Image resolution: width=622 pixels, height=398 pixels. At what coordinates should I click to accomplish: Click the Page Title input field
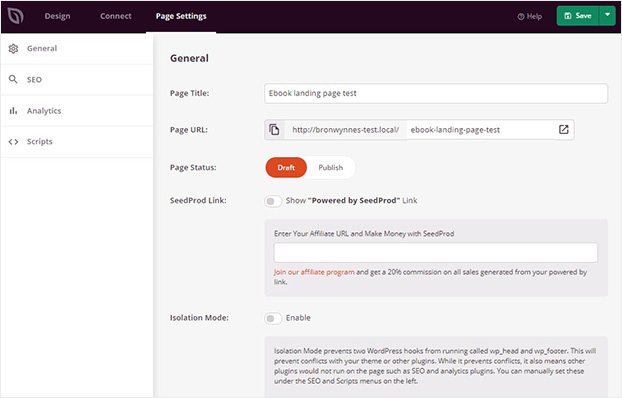(436, 93)
